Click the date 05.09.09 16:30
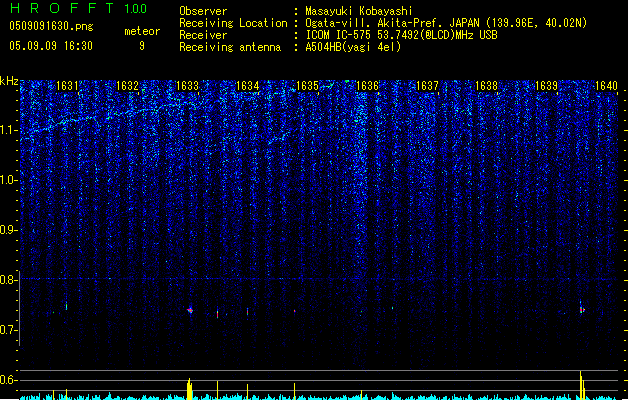 [x=51, y=46]
